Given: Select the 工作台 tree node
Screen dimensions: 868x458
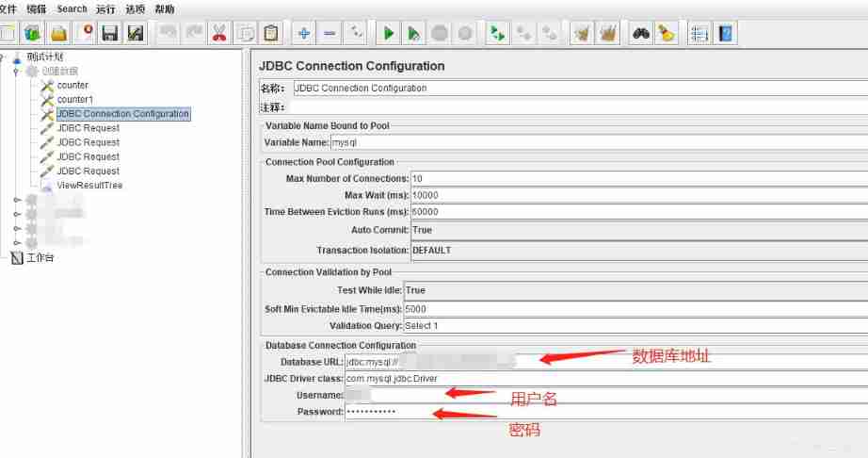Looking at the screenshot, I should click(40, 257).
